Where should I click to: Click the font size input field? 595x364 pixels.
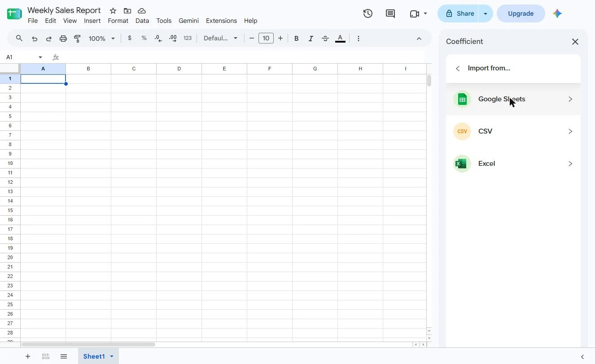click(x=266, y=39)
